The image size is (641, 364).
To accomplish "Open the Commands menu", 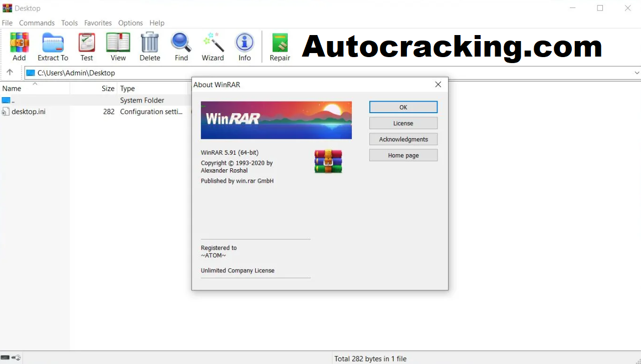I will (x=37, y=23).
